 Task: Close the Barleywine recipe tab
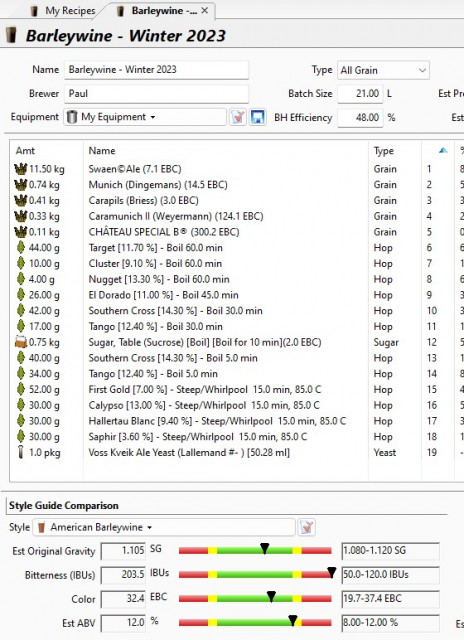click(x=205, y=11)
